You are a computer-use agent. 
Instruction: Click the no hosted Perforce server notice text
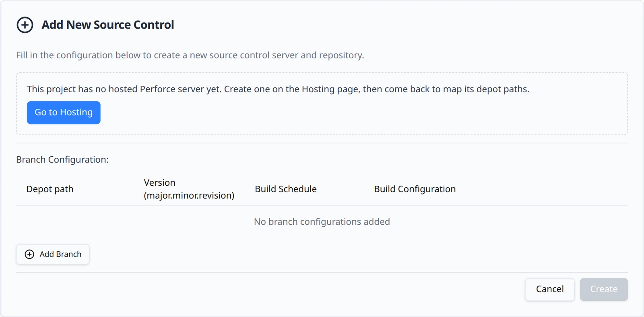click(278, 89)
